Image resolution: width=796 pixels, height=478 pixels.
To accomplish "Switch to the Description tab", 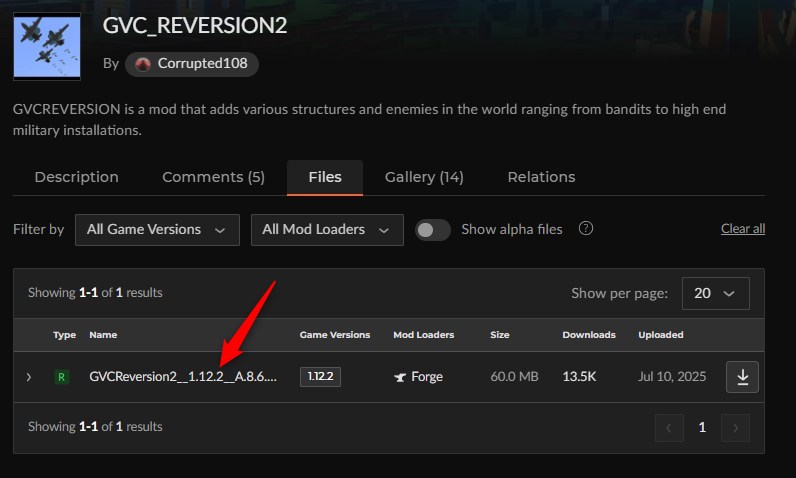I will [x=77, y=177].
